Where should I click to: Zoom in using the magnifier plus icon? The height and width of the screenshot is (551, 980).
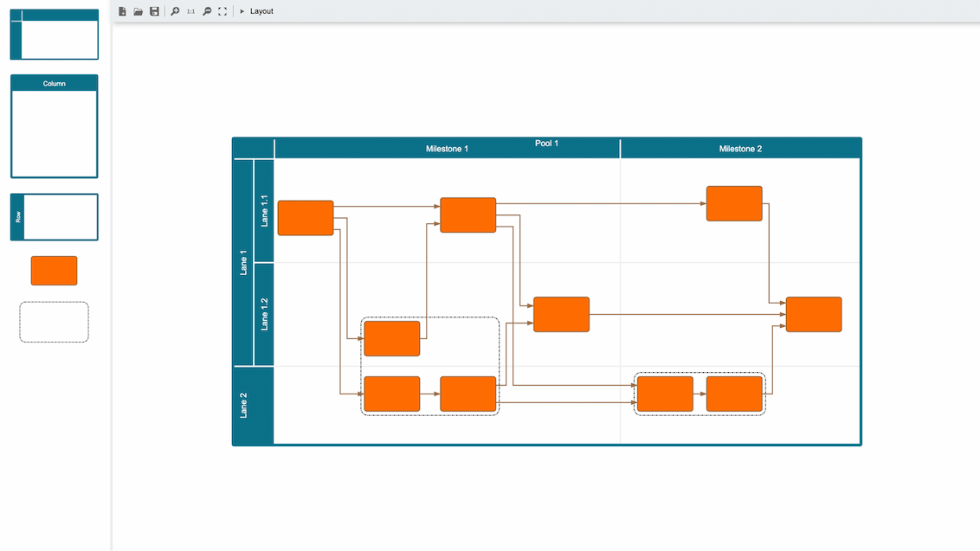(x=175, y=11)
